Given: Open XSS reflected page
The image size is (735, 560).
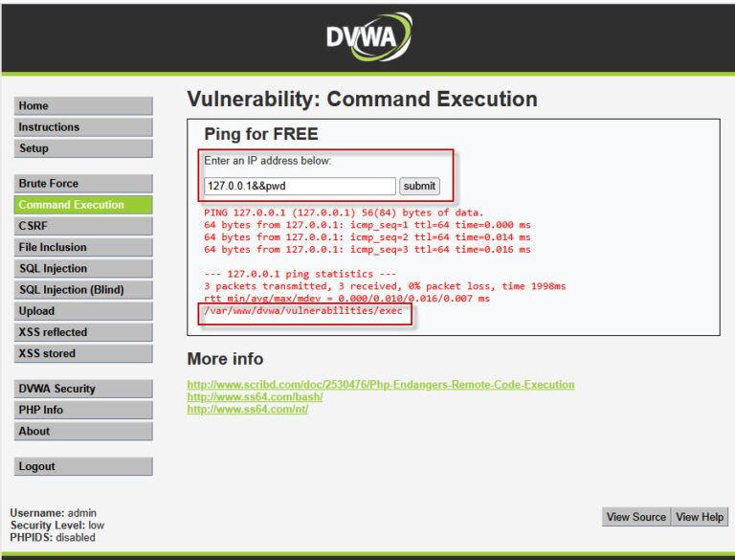Looking at the screenshot, I should (x=83, y=332).
